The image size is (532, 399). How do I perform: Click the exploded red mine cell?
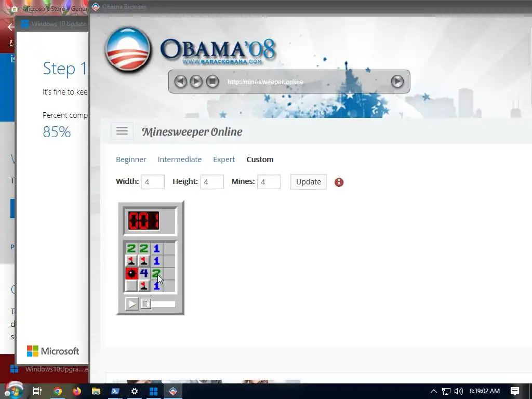tap(131, 273)
